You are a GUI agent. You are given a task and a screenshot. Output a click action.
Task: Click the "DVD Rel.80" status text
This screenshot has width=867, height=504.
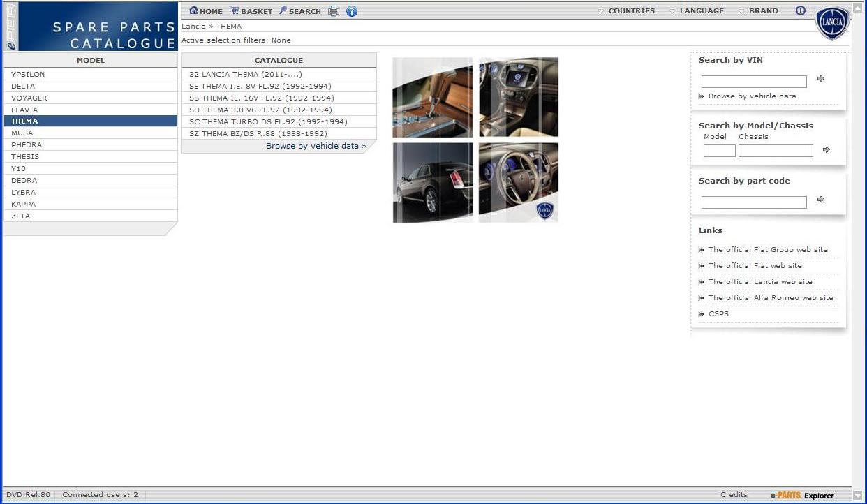point(28,494)
